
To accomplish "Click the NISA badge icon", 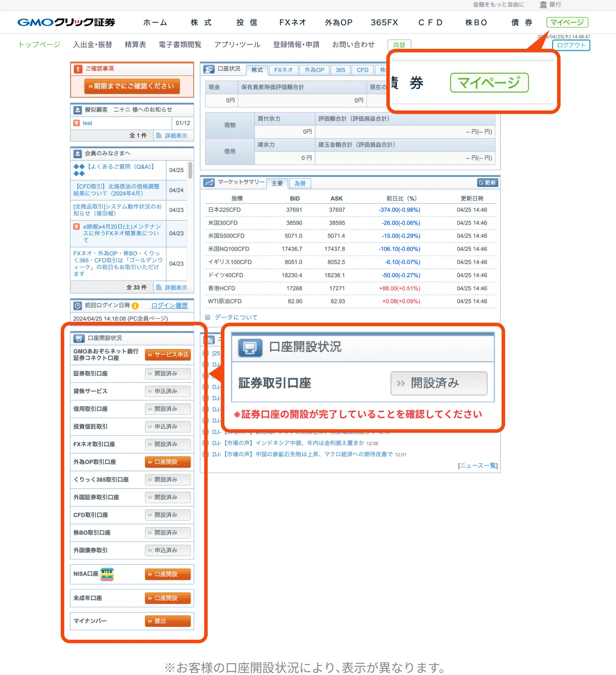I will [x=107, y=574].
